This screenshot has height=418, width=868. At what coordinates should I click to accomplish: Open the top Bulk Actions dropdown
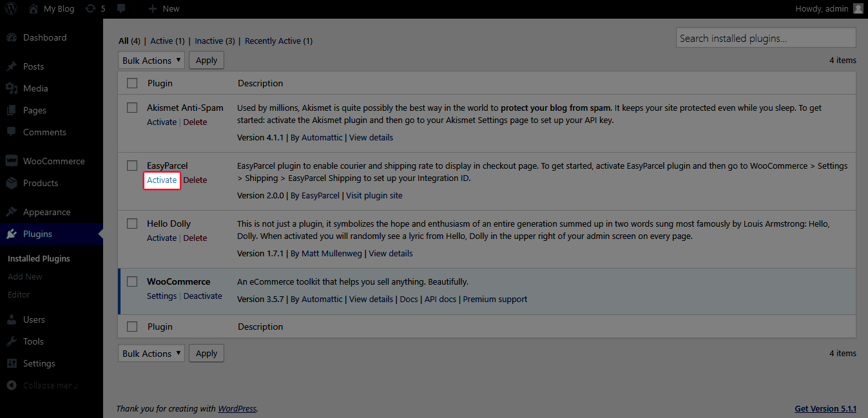(x=151, y=60)
